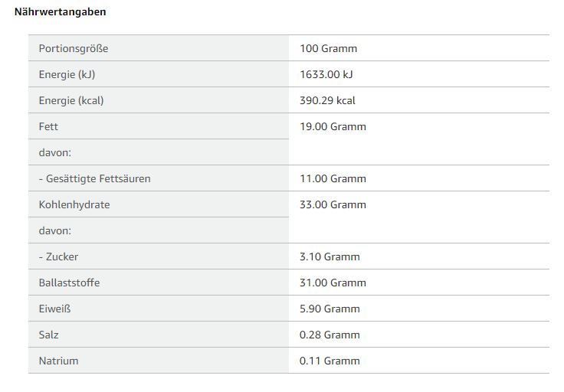Select the 3.10 Gramm sugar value
The image size is (564, 392).
(x=330, y=256)
